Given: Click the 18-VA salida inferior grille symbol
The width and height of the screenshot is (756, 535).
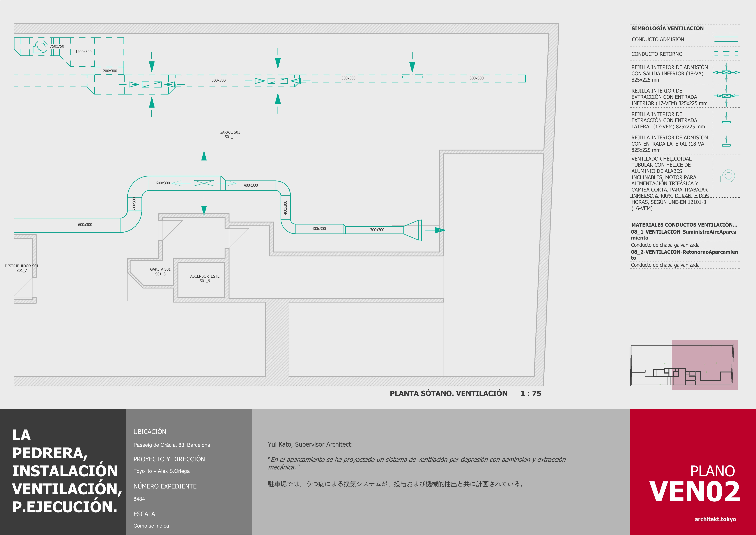Looking at the screenshot, I should 726,73.
